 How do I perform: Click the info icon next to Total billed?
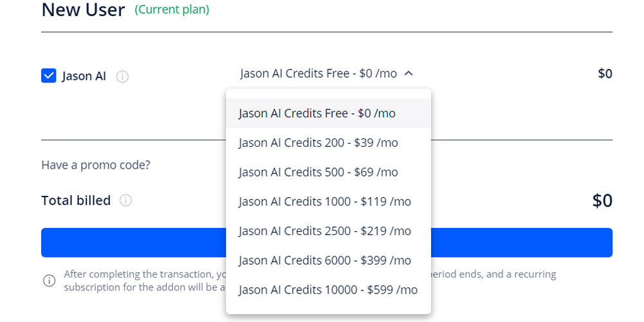click(126, 200)
